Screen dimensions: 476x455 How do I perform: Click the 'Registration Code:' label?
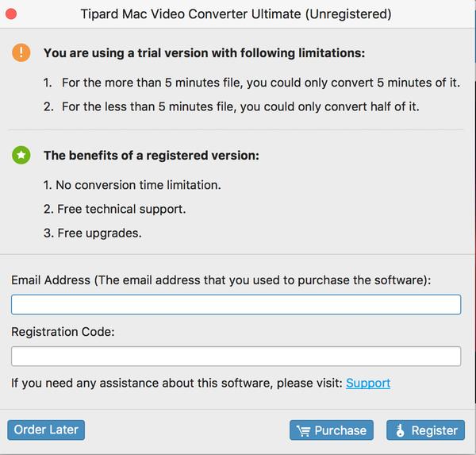pyautogui.click(x=63, y=332)
